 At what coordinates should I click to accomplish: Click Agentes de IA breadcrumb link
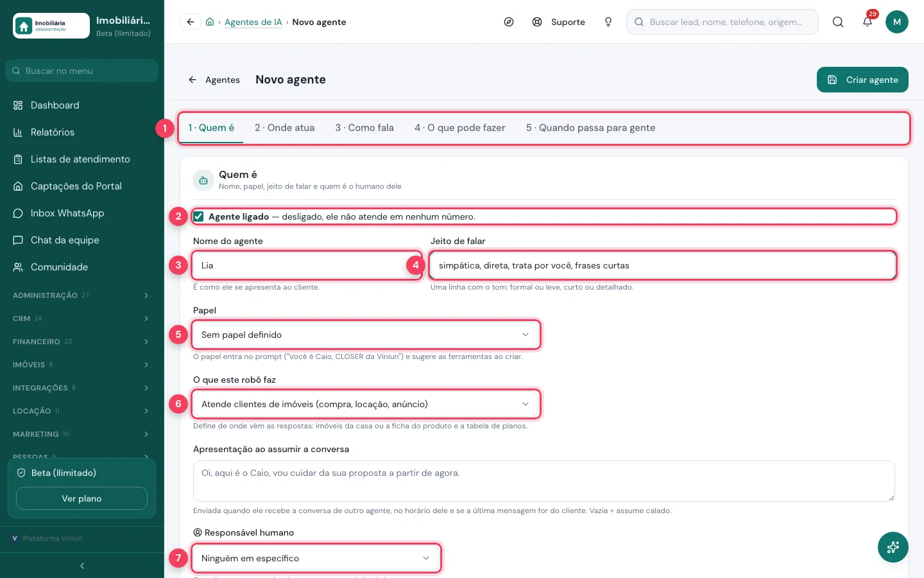click(x=253, y=22)
